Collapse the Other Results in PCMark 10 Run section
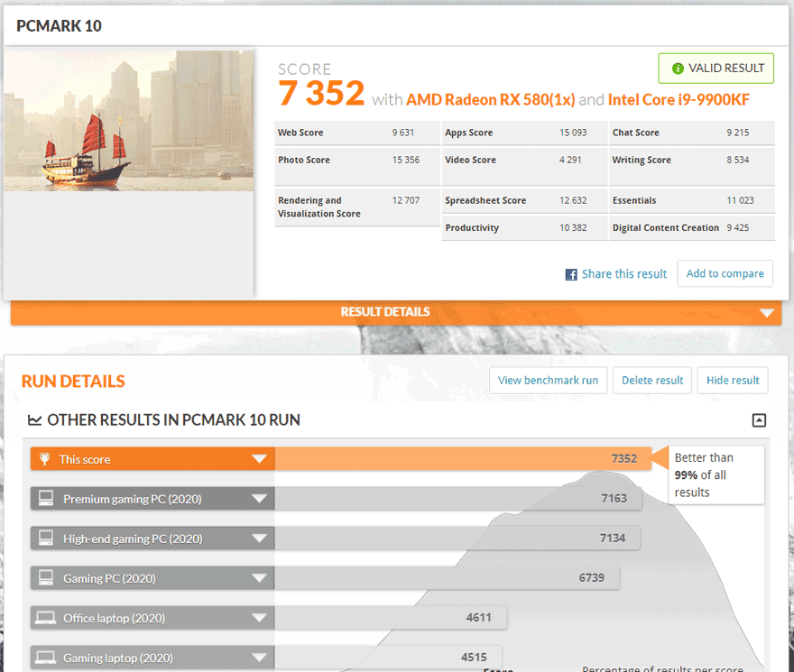This screenshot has width=794, height=672. 759,419
